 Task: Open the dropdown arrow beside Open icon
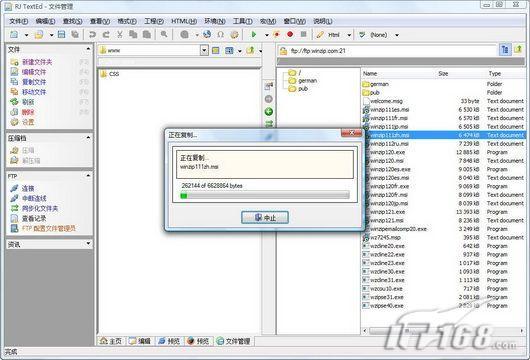click(51, 35)
